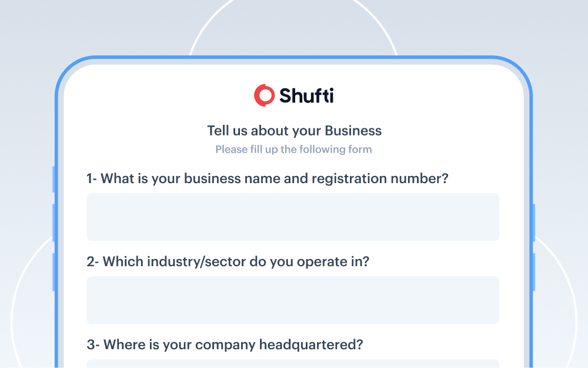This screenshot has width=588, height=368.
Task: Click the "Please fill up the following form" subtitle
Action: [x=293, y=150]
